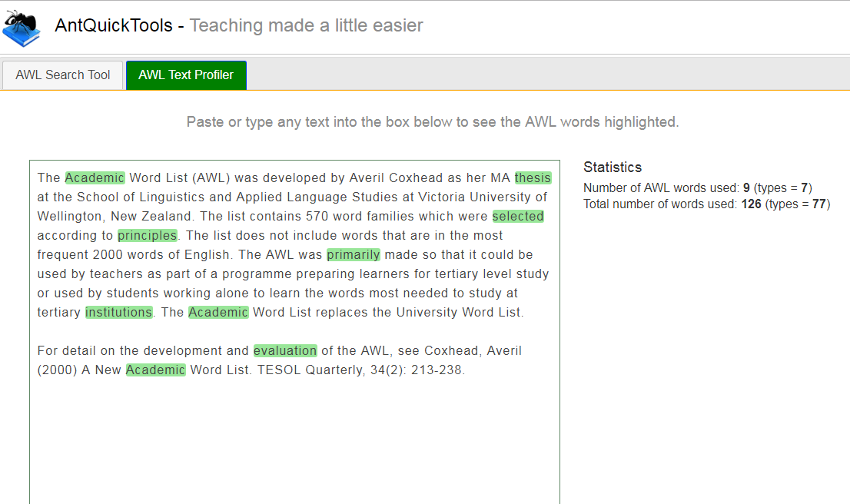This screenshot has width=850, height=504.
Task: Switch to the AWL Search Tool tab
Action: [x=63, y=75]
